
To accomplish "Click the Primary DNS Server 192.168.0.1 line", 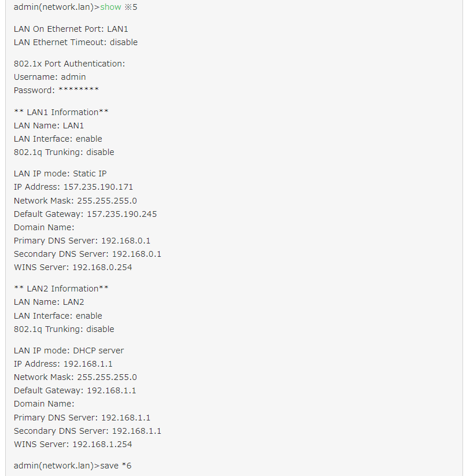I will (x=82, y=241).
